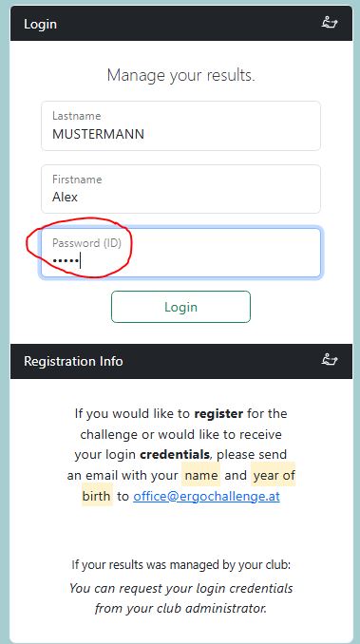Click the highlighted 'birth' tag
The image size is (360, 644).
point(97,496)
